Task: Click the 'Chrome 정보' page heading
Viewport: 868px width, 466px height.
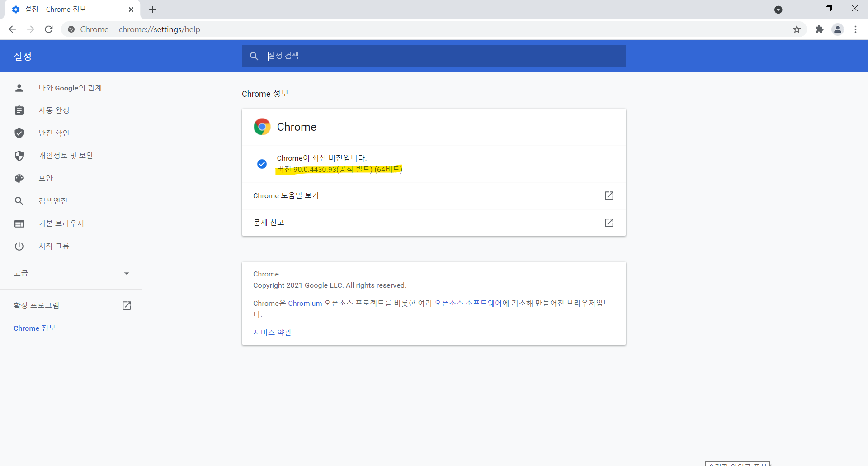Action: [265, 94]
